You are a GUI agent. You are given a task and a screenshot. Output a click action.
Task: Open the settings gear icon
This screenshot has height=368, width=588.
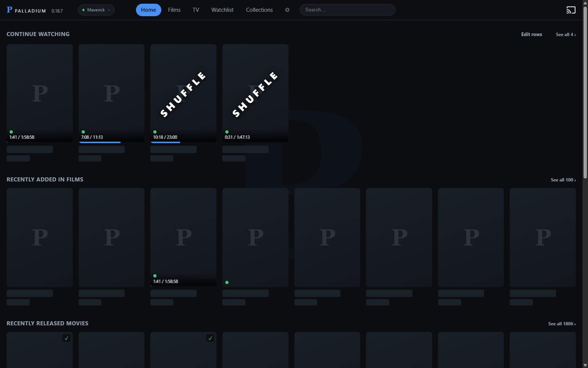pos(287,10)
